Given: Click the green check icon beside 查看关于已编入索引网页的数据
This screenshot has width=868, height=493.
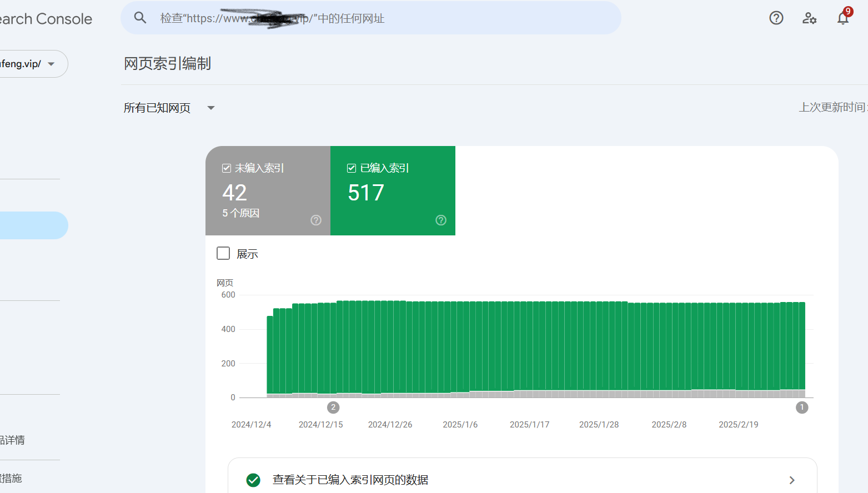Looking at the screenshot, I should pyautogui.click(x=253, y=480).
